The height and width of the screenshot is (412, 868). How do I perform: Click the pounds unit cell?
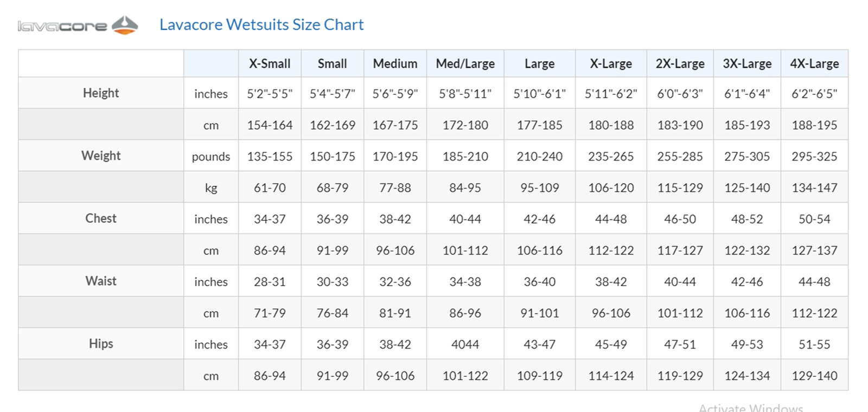[211, 157]
